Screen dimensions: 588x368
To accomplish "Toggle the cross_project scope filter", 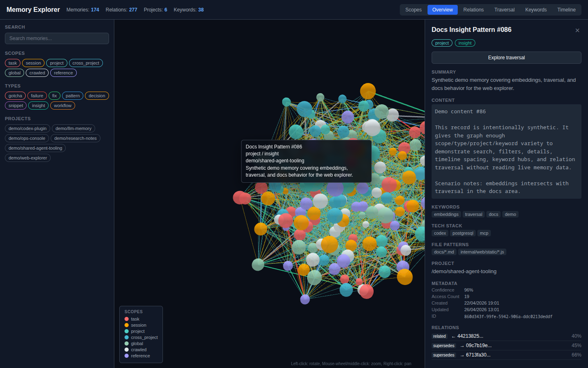I will [x=86, y=63].
